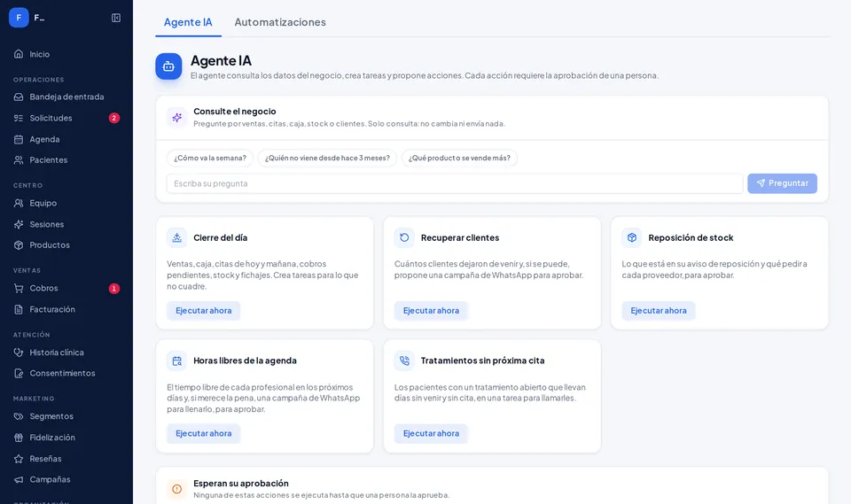
Task: Go to Historia clínica
Action: tap(66, 353)
